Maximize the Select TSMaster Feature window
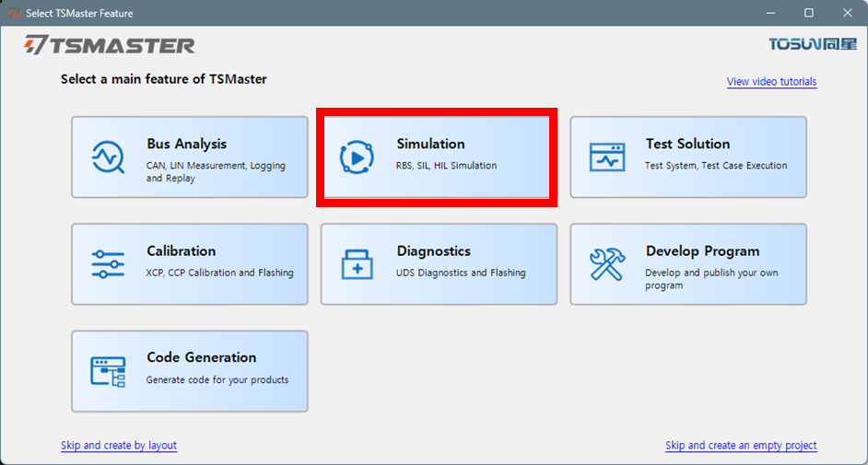This screenshot has width=868, height=465. 809,13
